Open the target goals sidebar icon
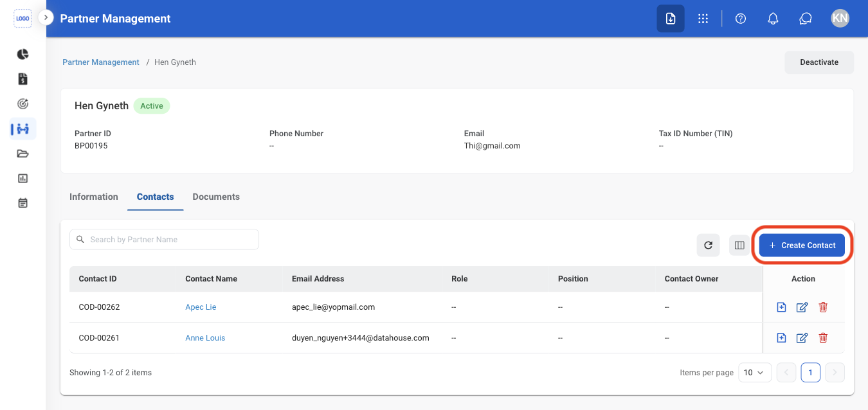This screenshot has width=868, height=410. pyautogui.click(x=23, y=103)
